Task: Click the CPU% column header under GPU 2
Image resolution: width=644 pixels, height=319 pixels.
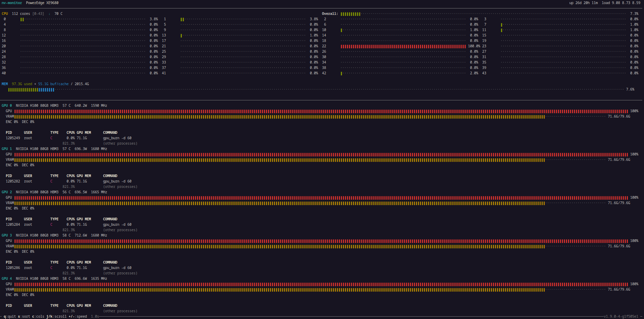Action: [71, 219]
